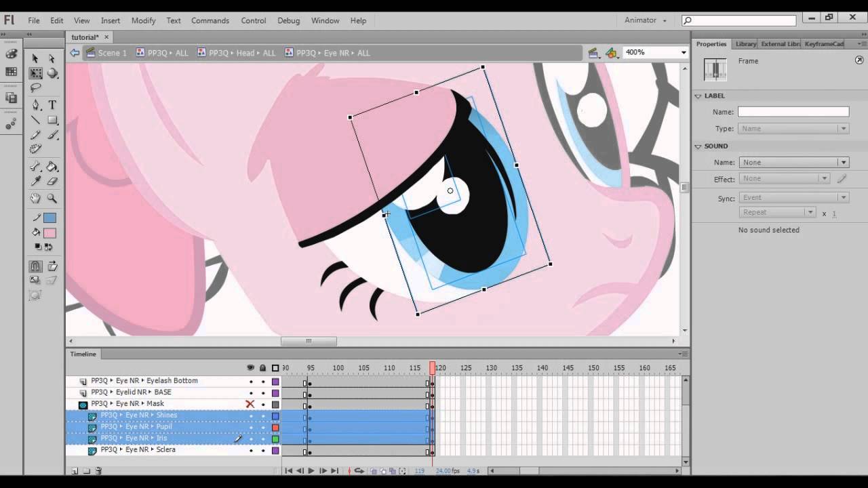Select the Pen tool
The image size is (868, 488).
point(35,105)
